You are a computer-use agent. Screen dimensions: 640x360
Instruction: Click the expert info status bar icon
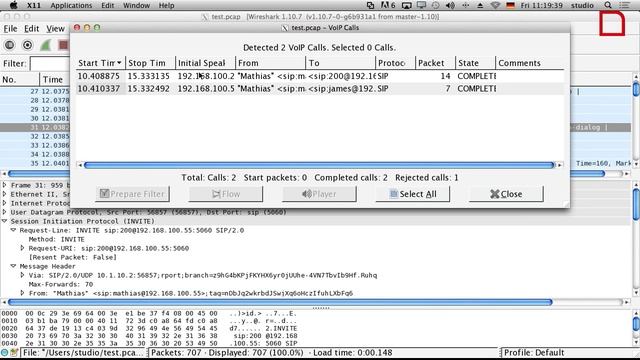coord(4,353)
